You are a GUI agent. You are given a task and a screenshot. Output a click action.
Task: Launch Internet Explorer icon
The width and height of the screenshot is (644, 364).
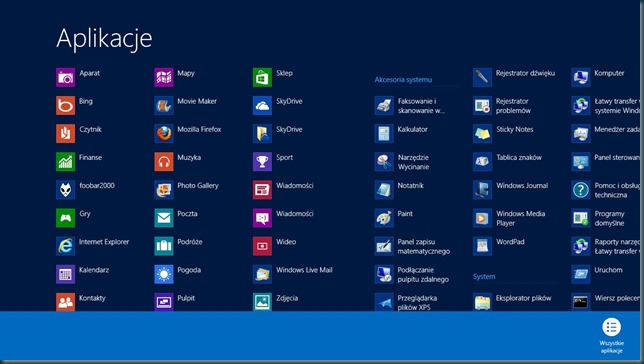tap(65, 246)
